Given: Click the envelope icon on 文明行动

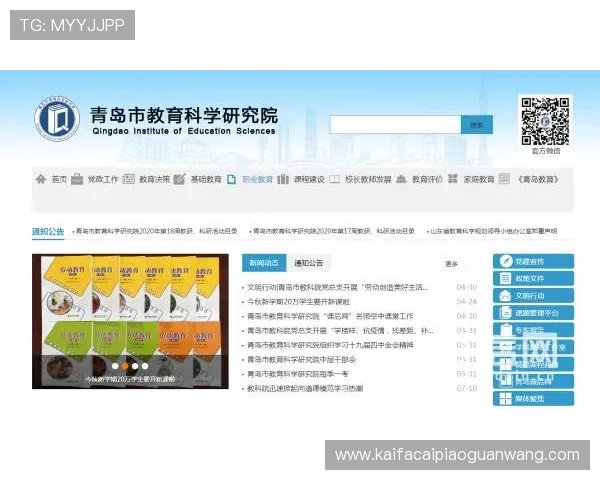Looking at the screenshot, I should click(x=505, y=296).
